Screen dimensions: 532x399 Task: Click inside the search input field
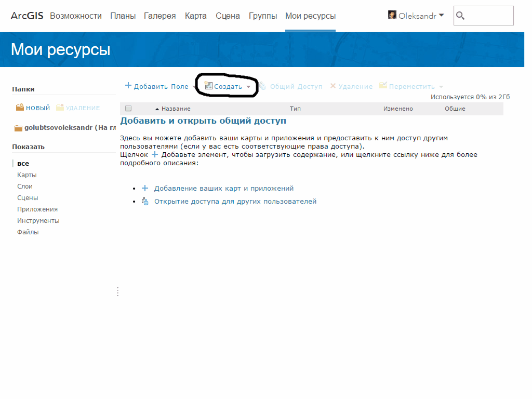(488, 16)
